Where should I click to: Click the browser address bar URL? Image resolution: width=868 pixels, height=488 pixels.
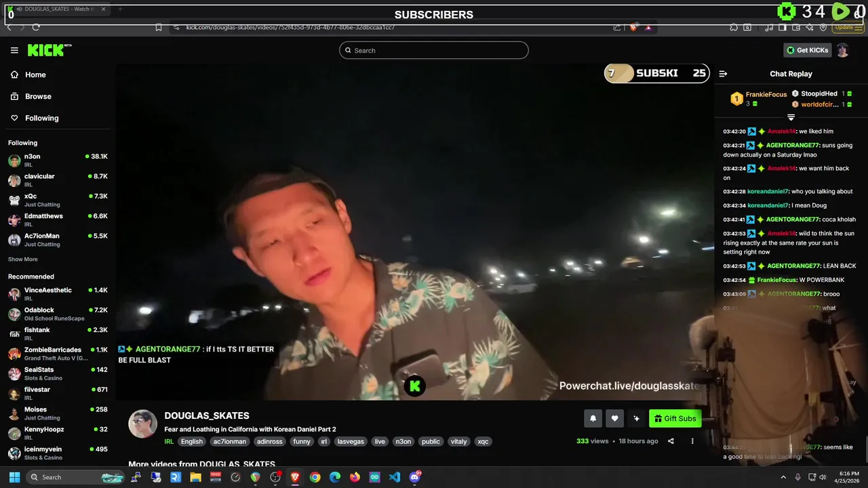click(x=290, y=27)
